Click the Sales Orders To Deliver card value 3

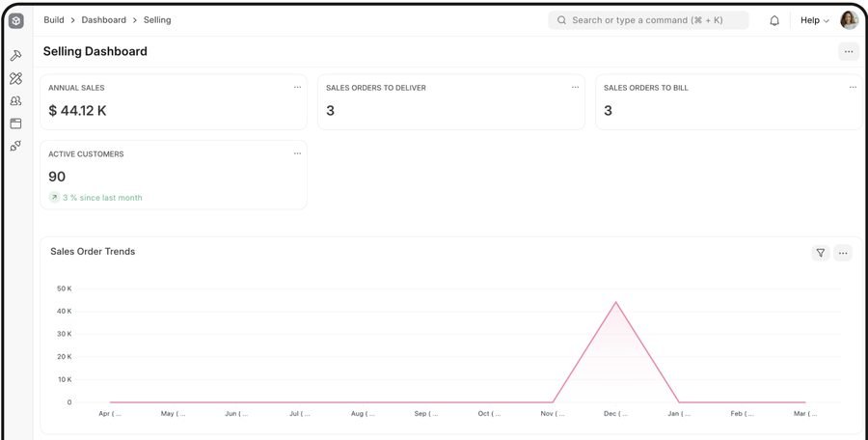pos(330,111)
